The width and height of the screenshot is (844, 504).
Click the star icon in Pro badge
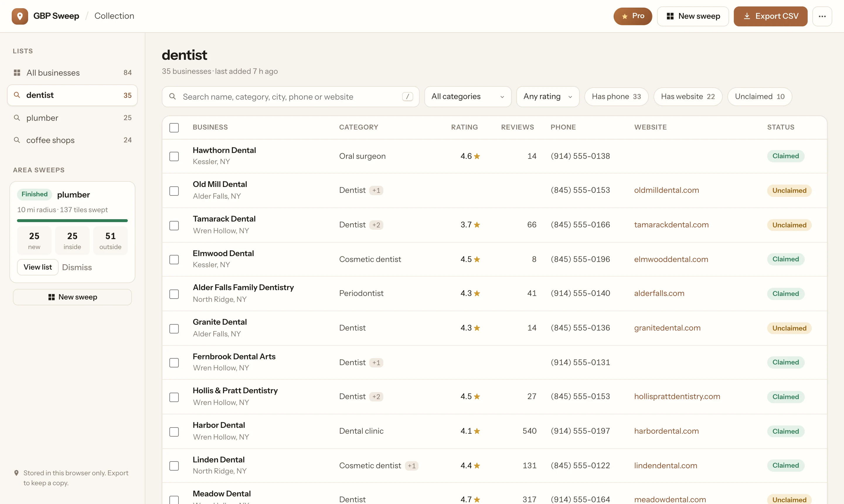(625, 16)
